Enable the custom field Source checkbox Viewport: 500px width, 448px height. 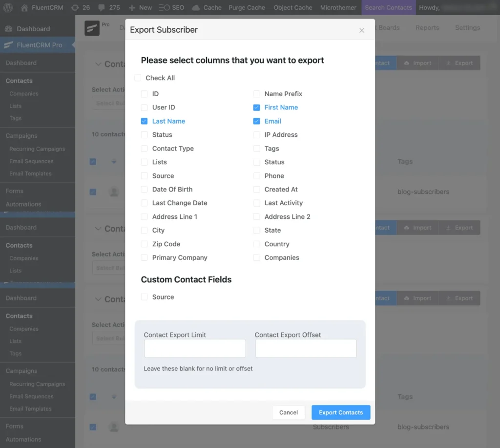pos(144,297)
